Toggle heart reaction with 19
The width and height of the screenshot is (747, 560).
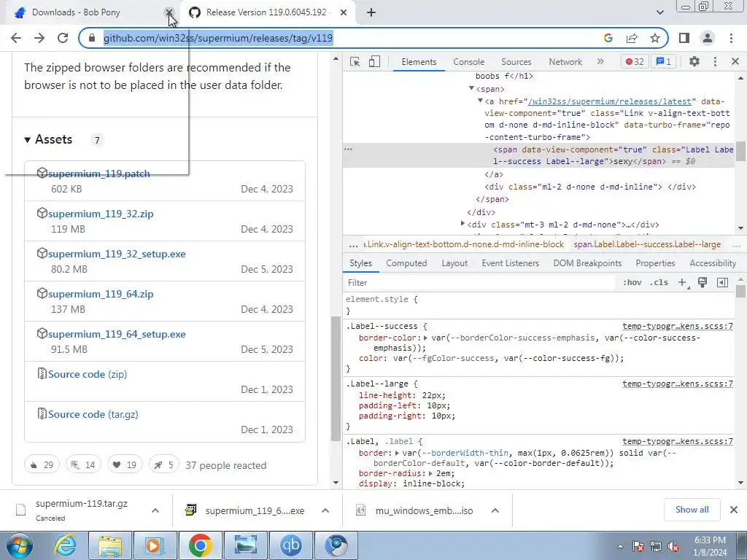tap(125, 464)
